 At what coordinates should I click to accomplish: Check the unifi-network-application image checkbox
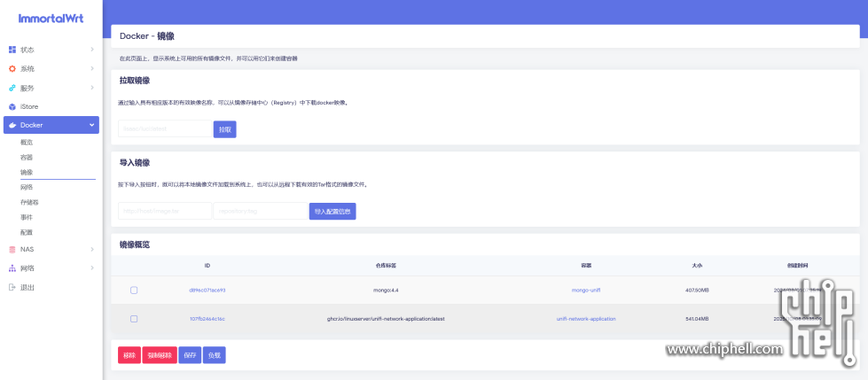click(134, 319)
